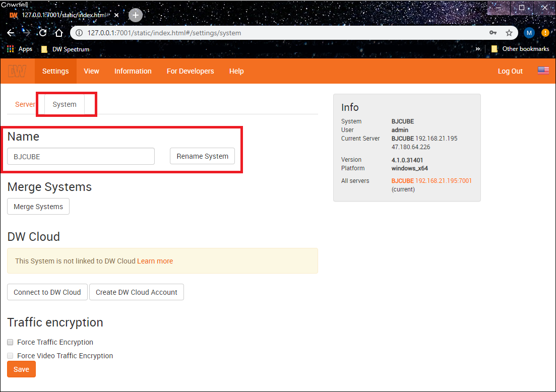556x392 pixels.
Task: Open the Chrome profile avatar M
Action: pos(529,33)
